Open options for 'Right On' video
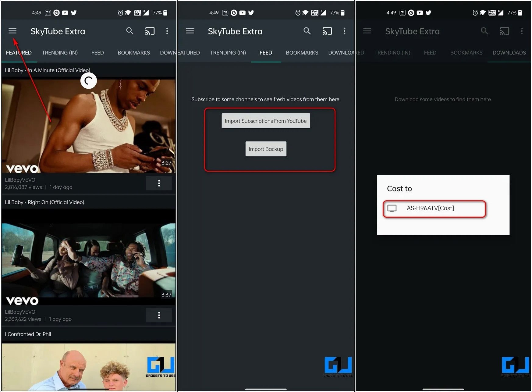The width and height of the screenshot is (532, 392). (159, 315)
